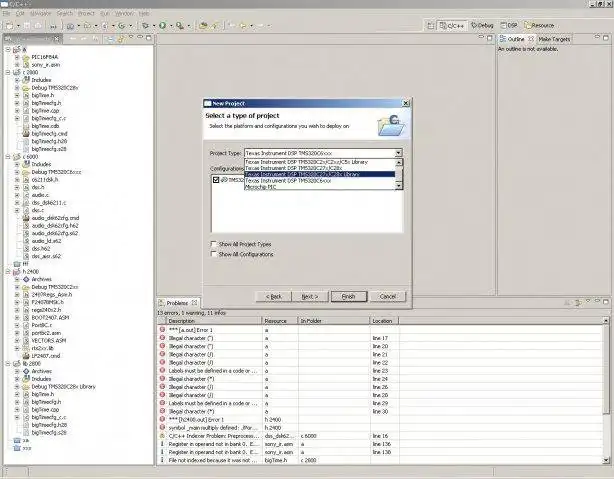Collapse the lib 2800 project
Image resolution: width=614 pixels, height=479 pixels.
tap(8, 363)
